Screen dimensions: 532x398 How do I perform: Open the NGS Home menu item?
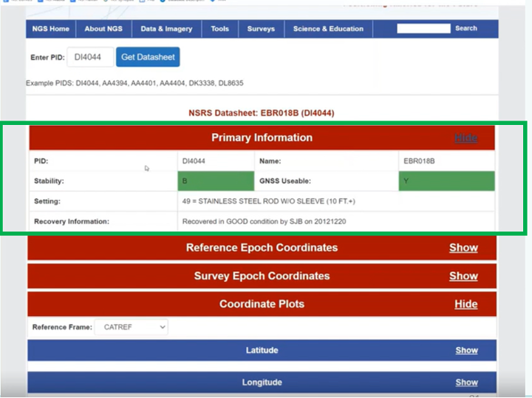click(x=50, y=29)
